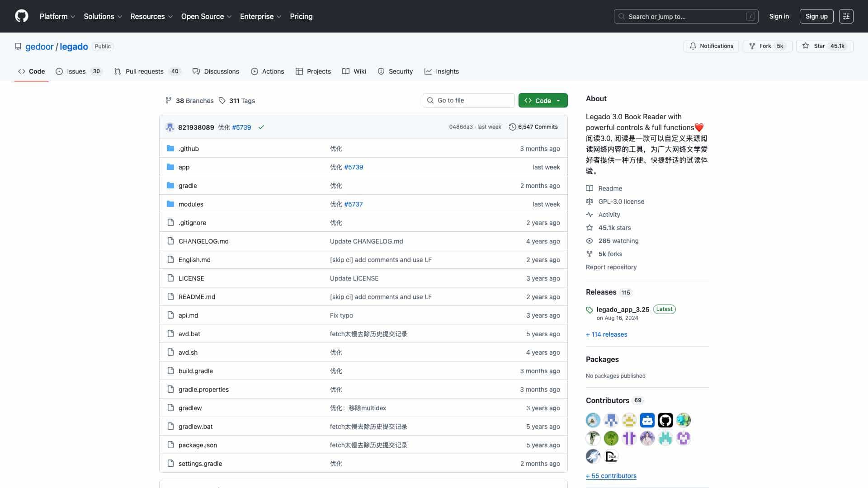Focus the Search or jump to field
Viewport: 868px width, 488px height.
[x=686, y=16]
